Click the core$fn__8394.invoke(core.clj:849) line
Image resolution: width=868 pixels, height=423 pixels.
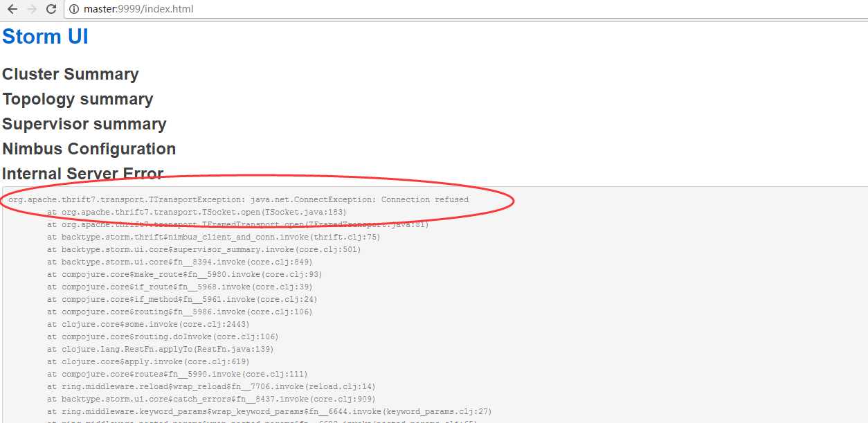(180, 262)
